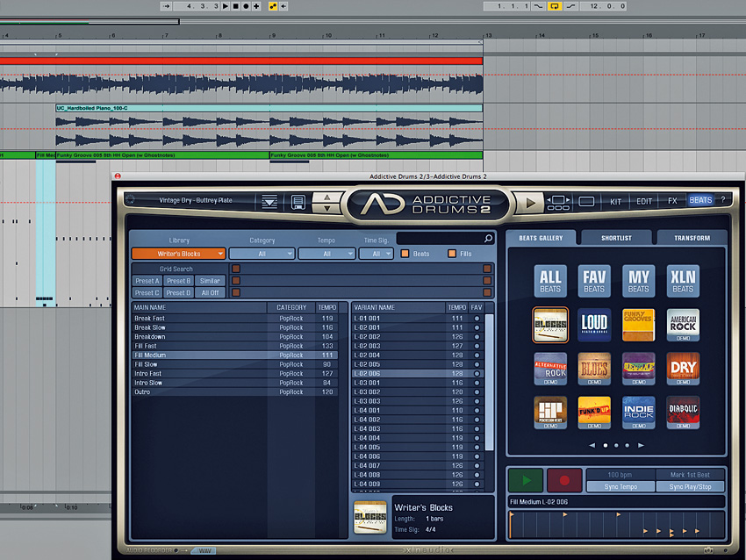Screen dimensions: 746x560
Task: Go to next gallery page arrow
Action: coord(641,445)
